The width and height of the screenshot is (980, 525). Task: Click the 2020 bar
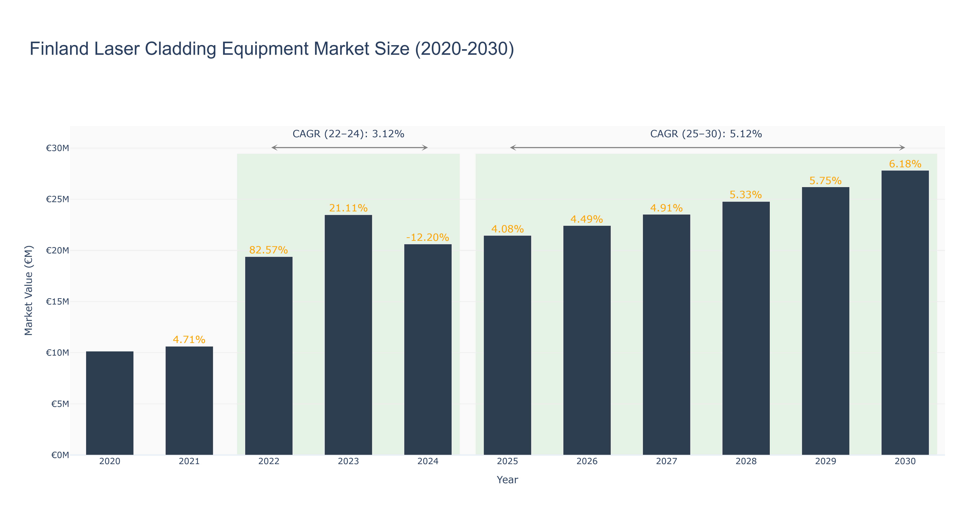[110, 403]
